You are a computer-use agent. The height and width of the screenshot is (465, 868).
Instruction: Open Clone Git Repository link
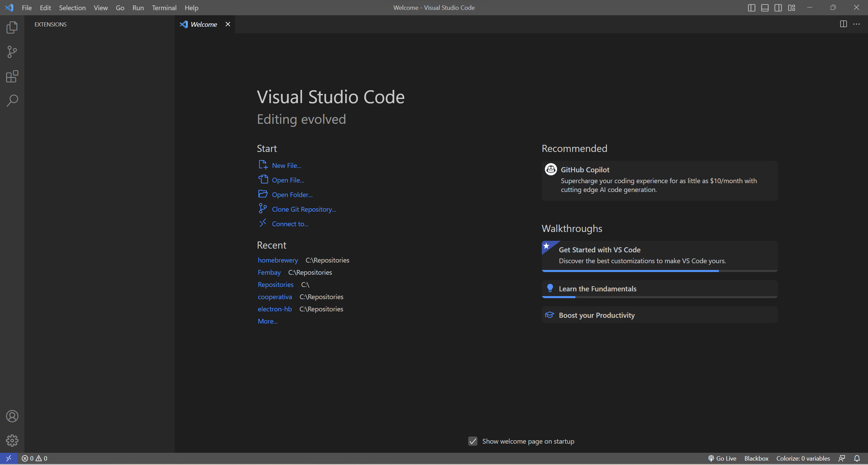303,209
